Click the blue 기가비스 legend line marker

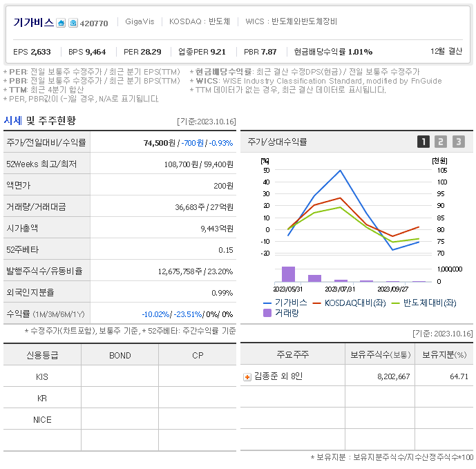[x=267, y=303]
